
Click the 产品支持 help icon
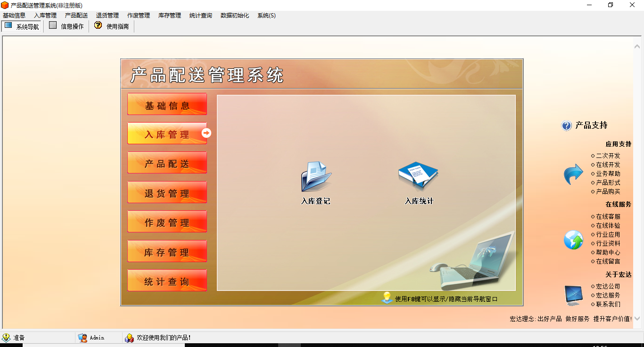[566, 125]
